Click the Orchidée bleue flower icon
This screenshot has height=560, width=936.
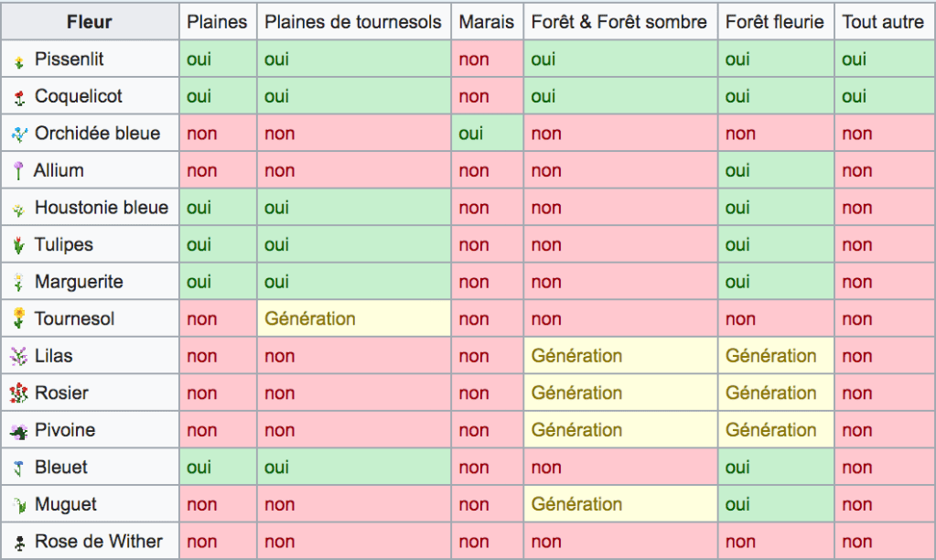click(20, 134)
